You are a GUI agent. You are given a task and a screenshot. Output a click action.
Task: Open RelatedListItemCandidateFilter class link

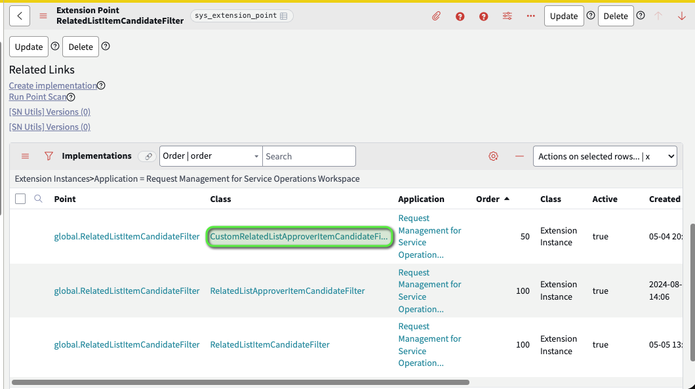click(269, 345)
